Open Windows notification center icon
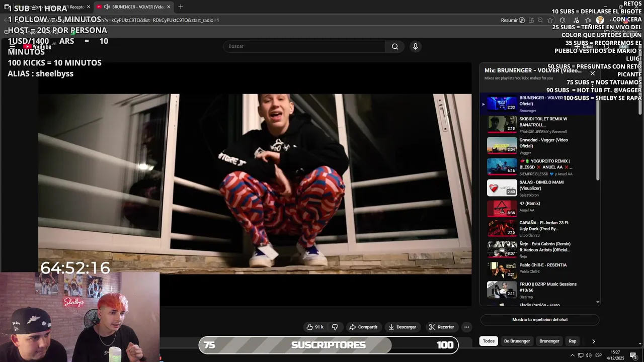644x362 pixels. point(633,355)
